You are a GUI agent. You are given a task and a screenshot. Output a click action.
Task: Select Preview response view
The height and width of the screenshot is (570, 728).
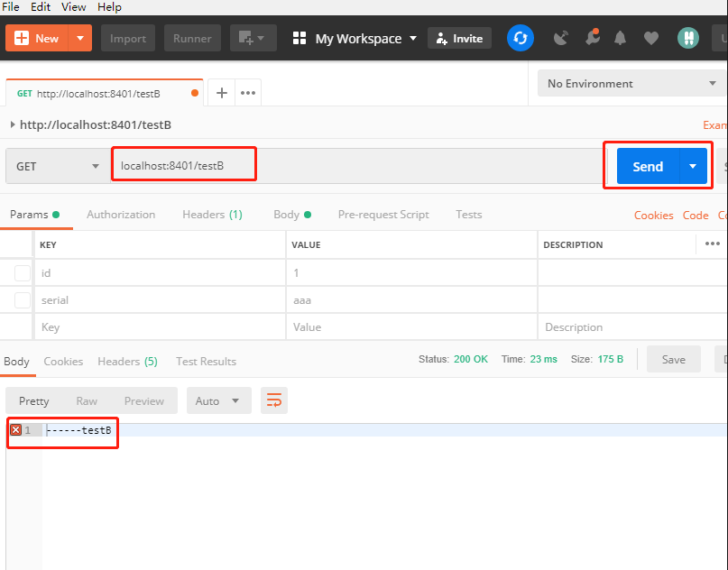pyautogui.click(x=144, y=401)
